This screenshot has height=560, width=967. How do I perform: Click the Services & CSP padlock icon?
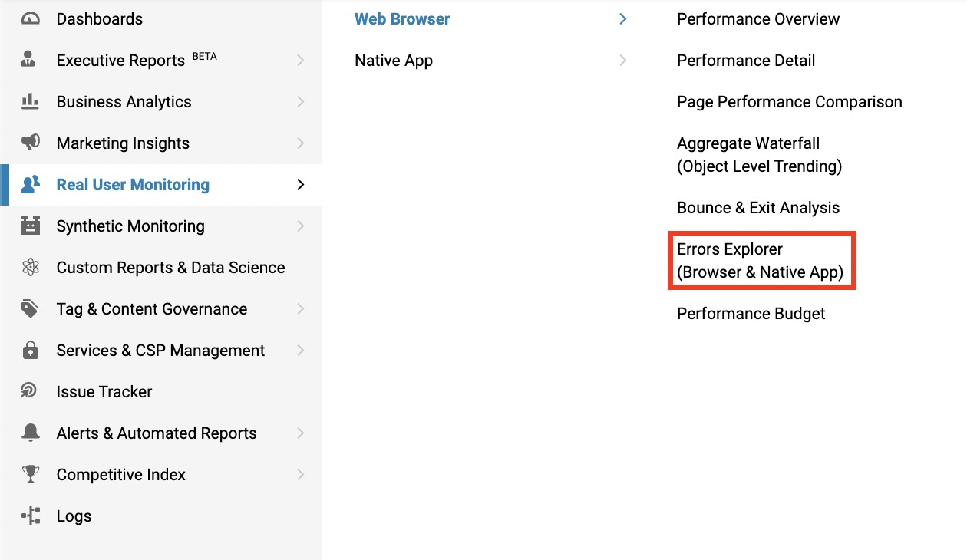(31, 351)
